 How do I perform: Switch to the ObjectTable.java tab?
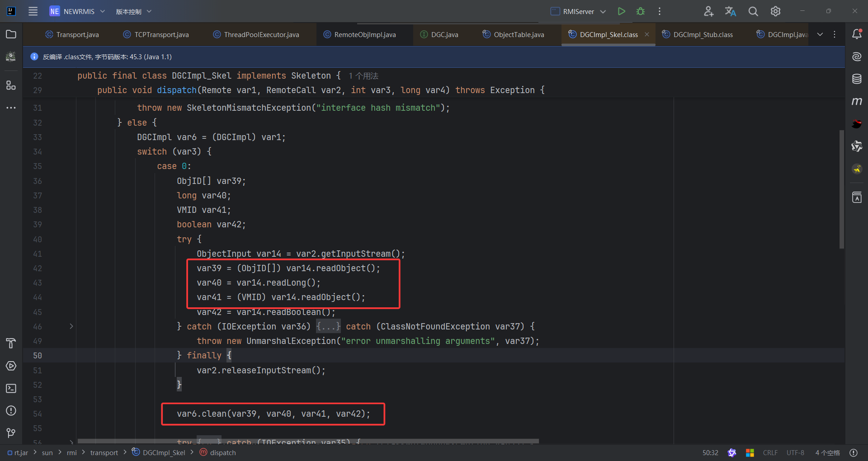click(514, 34)
